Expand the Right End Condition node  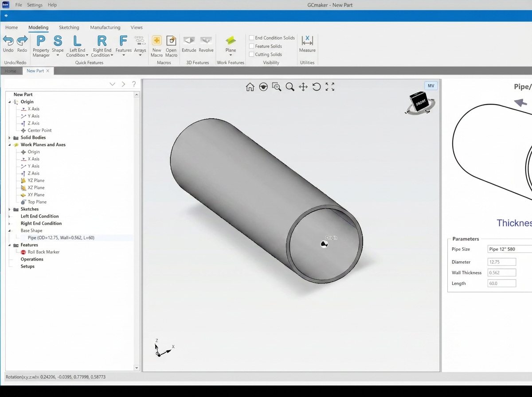pos(10,223)
